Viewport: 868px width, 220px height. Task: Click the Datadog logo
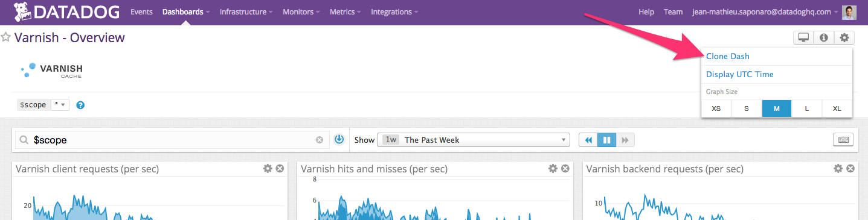67,11
